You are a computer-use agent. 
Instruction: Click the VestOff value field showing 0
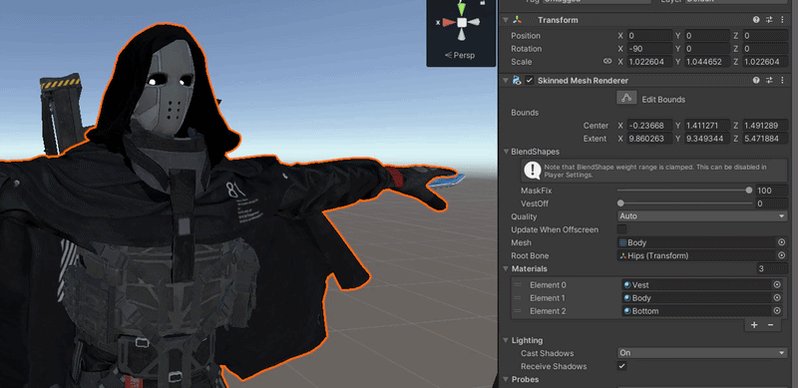click(x=772, y=204)
